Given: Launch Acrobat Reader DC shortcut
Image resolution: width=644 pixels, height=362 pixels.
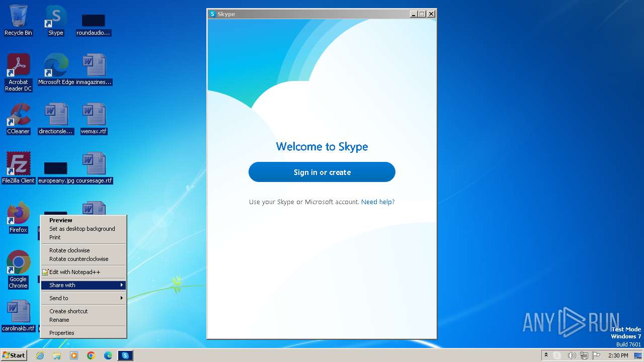Looking at the screenshot, I should [x=18, y=72].
